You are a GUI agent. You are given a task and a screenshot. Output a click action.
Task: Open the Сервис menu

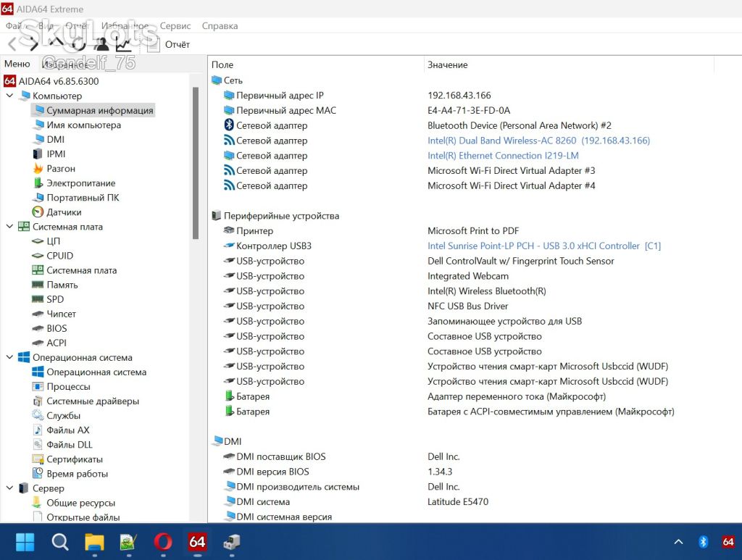pos(175,26)
